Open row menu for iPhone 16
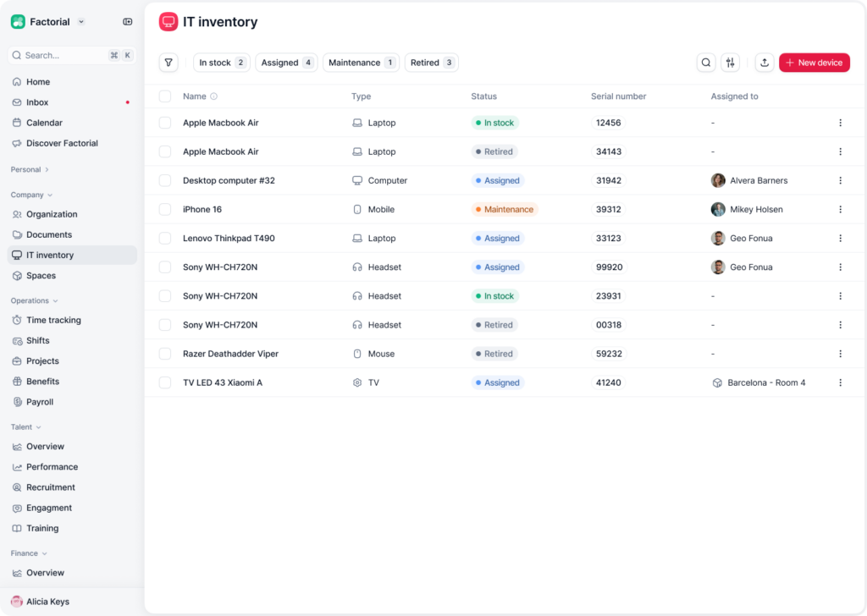 click(841, 209)
